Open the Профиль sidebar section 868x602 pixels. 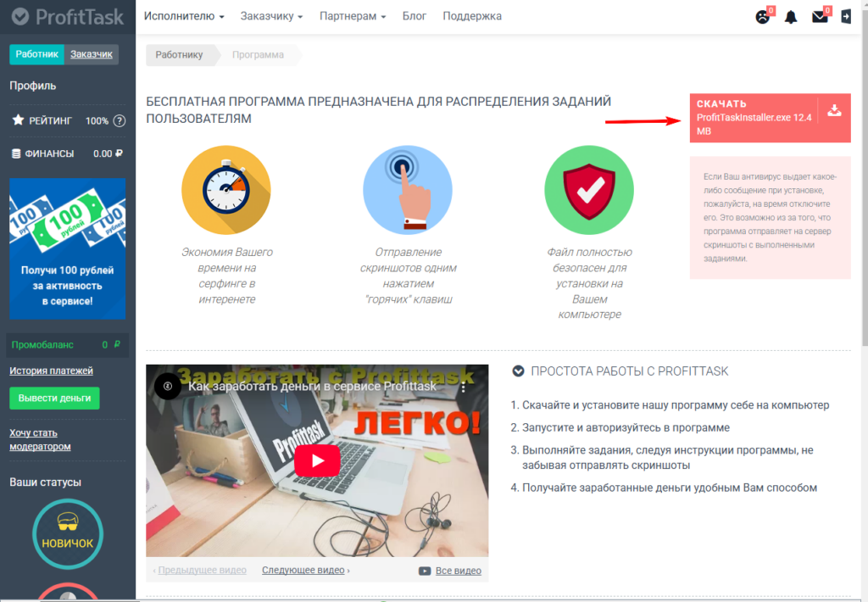[33, 86]
